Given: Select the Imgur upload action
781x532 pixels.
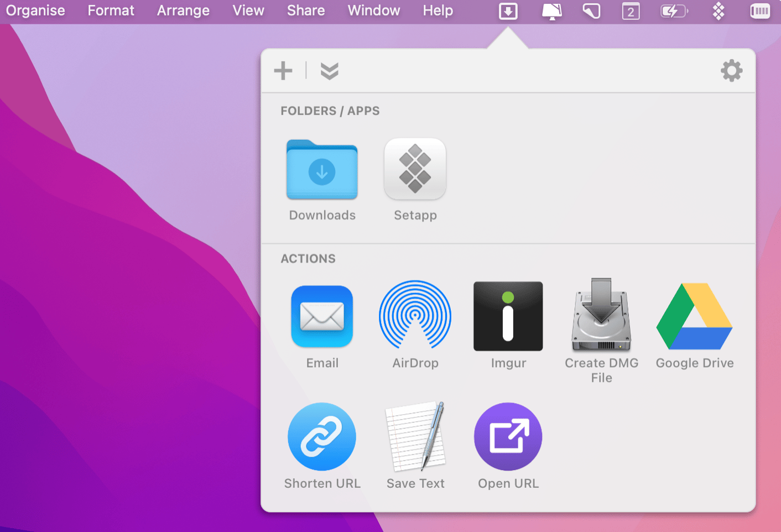Looking at the screenshot, I should coord(508,316).
